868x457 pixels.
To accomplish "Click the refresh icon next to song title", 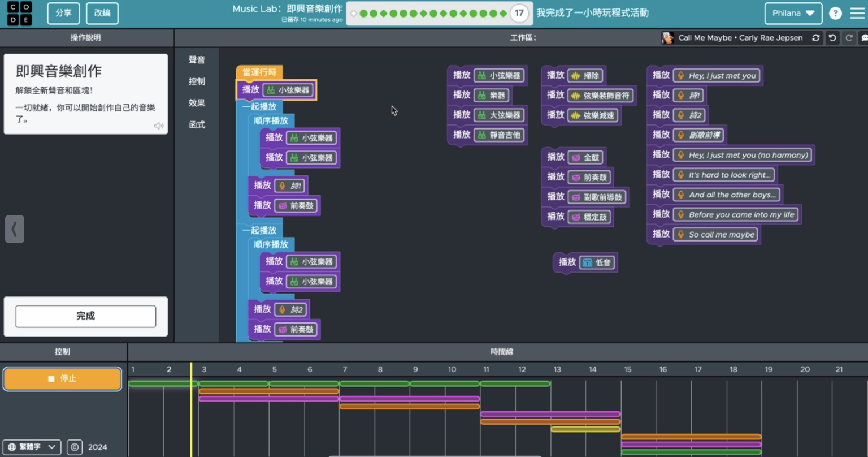I will (815, 38).
